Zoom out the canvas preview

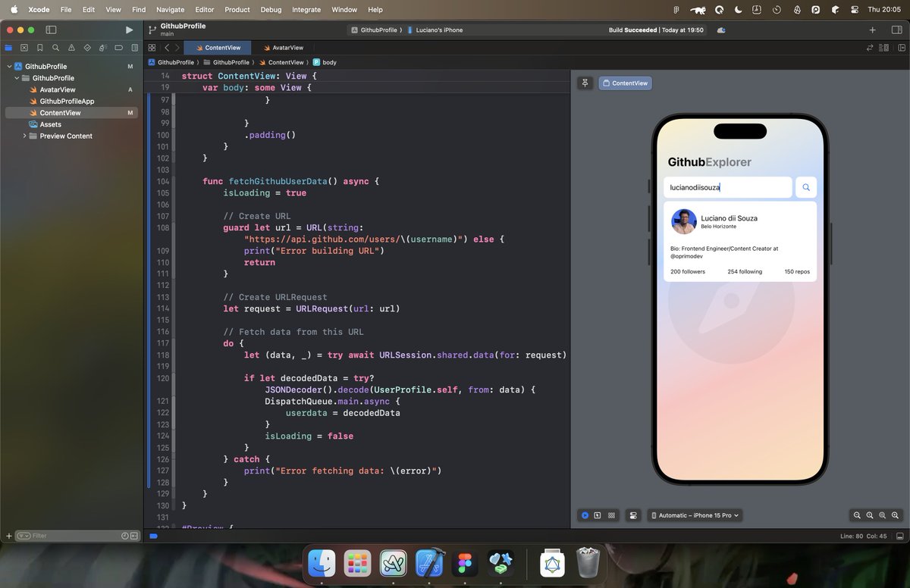(857, 515)
